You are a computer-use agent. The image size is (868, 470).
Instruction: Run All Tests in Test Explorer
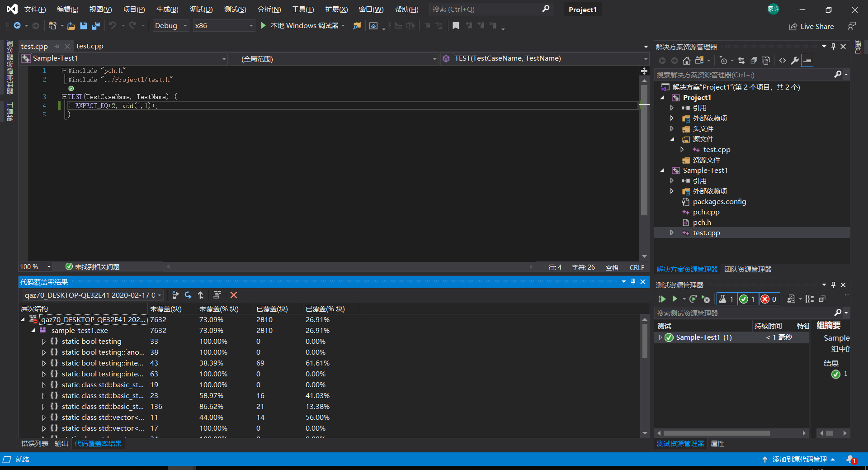point(662,299)
